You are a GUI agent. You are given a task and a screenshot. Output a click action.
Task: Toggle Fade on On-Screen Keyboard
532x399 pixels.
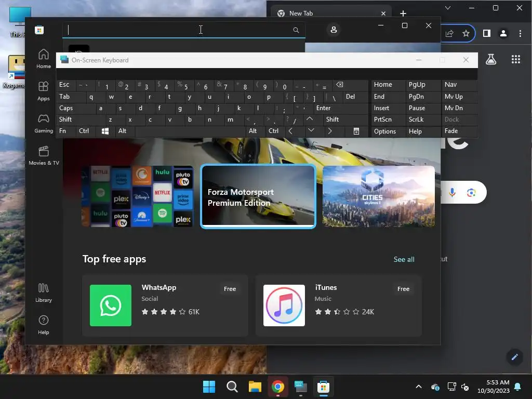coord(459,131)
